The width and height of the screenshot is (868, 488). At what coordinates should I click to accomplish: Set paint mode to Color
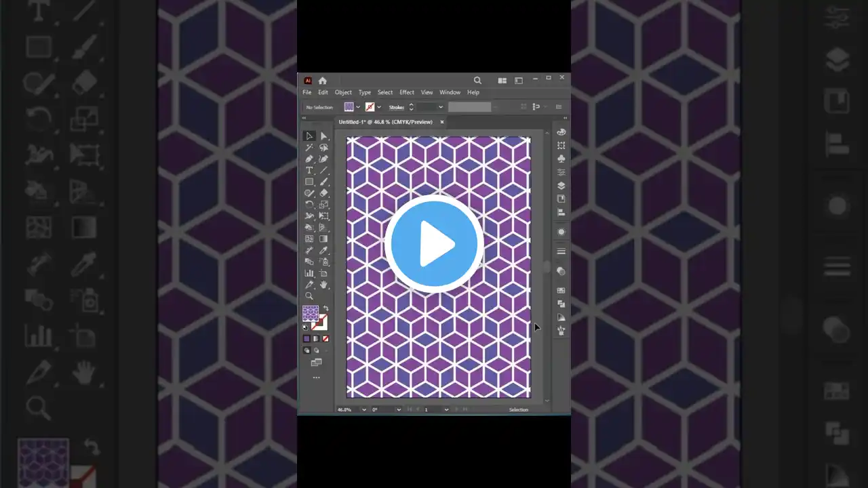point(307,339)
